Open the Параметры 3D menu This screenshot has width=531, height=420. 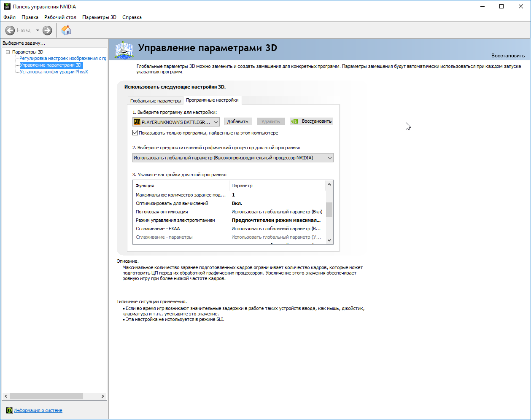99,17
